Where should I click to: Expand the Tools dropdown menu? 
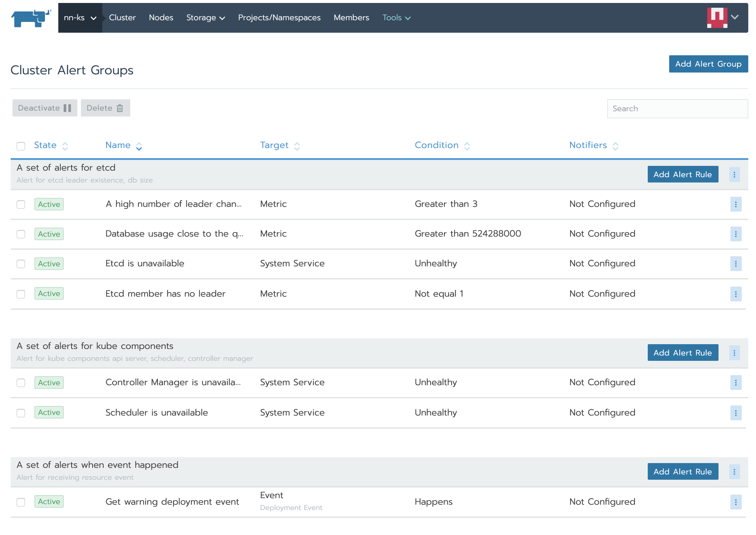click(396, 18)
